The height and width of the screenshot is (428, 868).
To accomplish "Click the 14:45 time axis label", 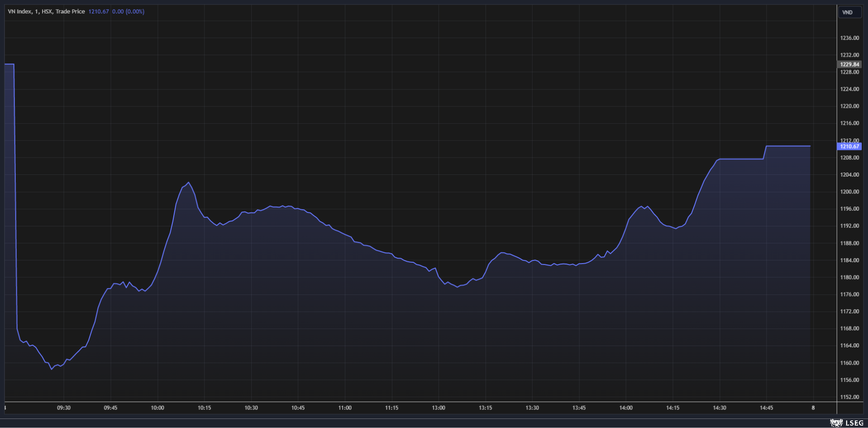I will (766, 408).
